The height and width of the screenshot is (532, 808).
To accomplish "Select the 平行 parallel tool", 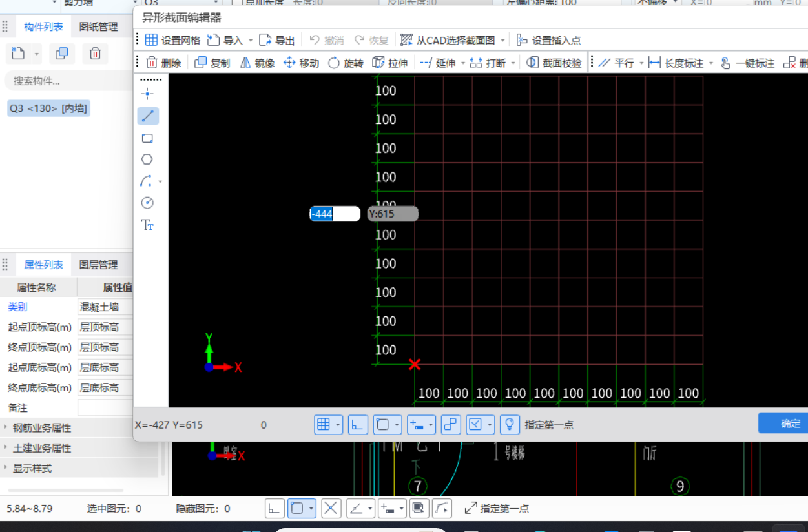I will (616, 63).
